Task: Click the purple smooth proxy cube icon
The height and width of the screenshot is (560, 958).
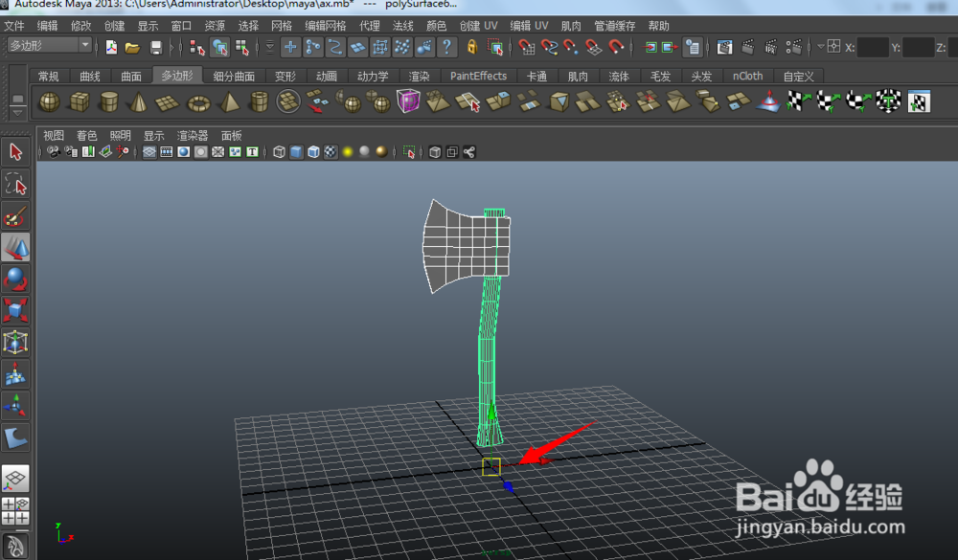Action: point(408,101)
